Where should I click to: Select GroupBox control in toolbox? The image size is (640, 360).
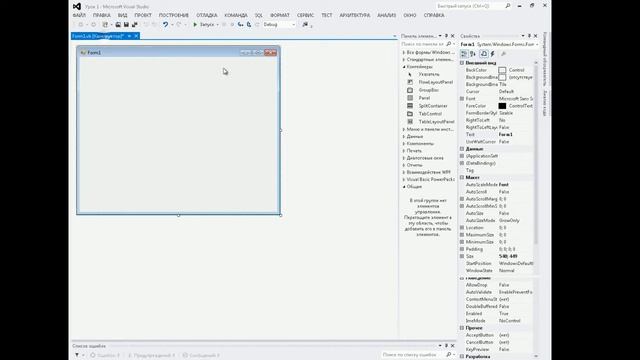tap(429, 90)
